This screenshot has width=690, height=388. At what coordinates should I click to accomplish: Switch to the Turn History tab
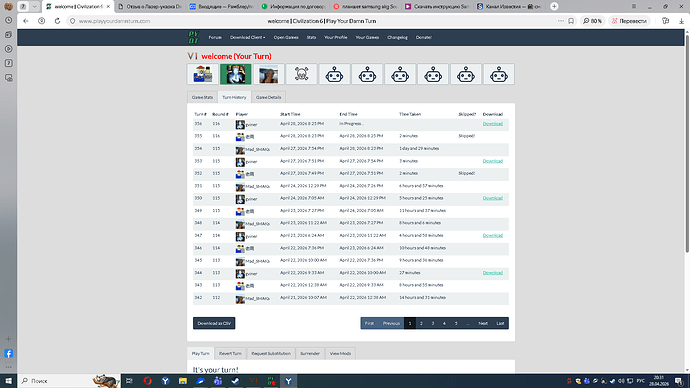234,97
